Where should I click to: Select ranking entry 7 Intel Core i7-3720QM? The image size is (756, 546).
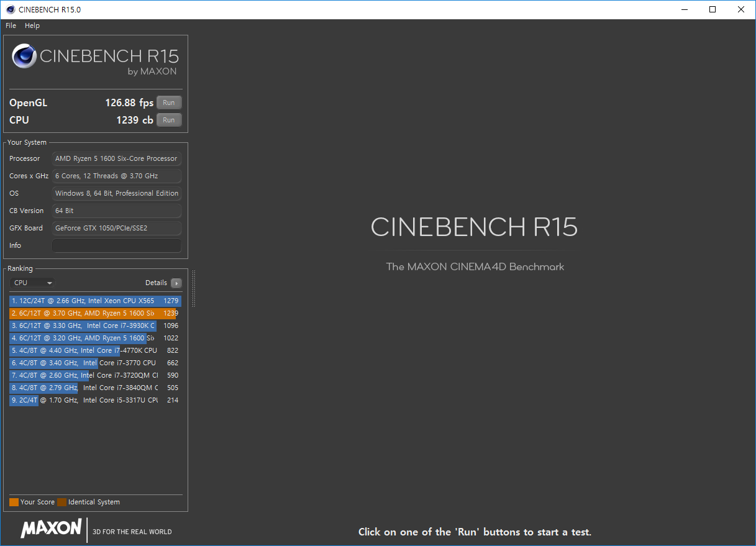pyautogui.click(x=94, y=375)
